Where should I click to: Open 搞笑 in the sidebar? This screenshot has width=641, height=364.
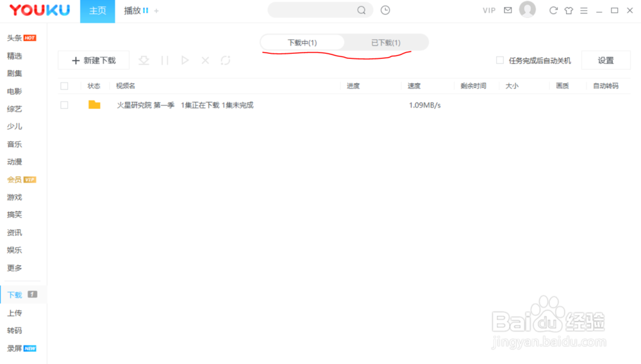pos(14,215)
